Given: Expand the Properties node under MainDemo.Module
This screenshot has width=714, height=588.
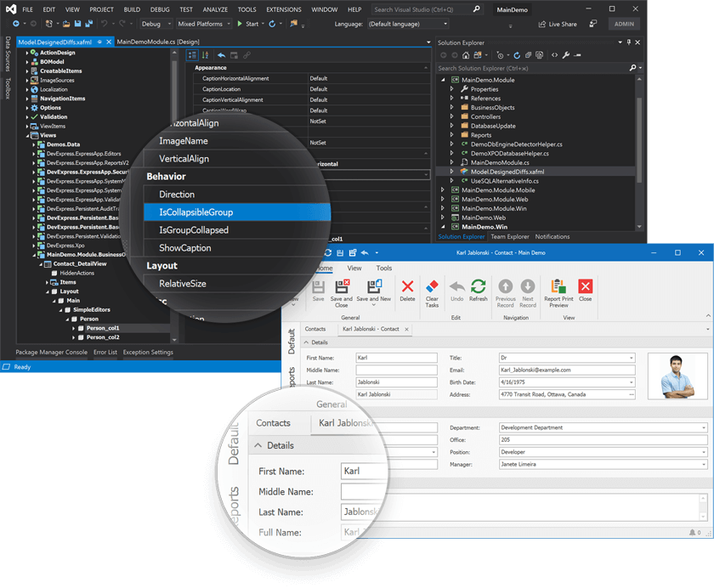Looking at the screenshot, I should 452,88.
